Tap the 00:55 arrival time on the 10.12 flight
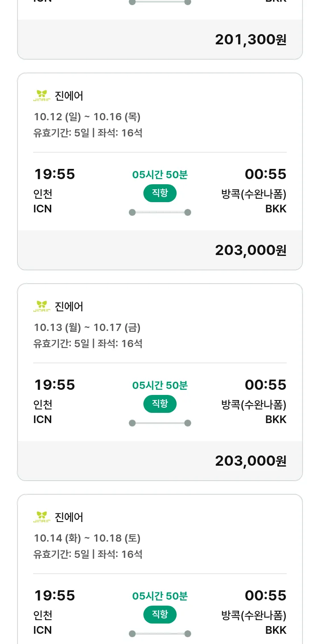 [x=265, y=174]
